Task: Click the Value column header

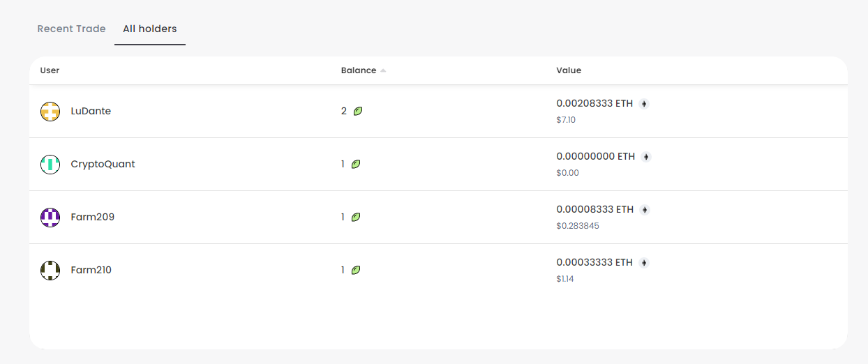Action: click(x=569, y=70)
